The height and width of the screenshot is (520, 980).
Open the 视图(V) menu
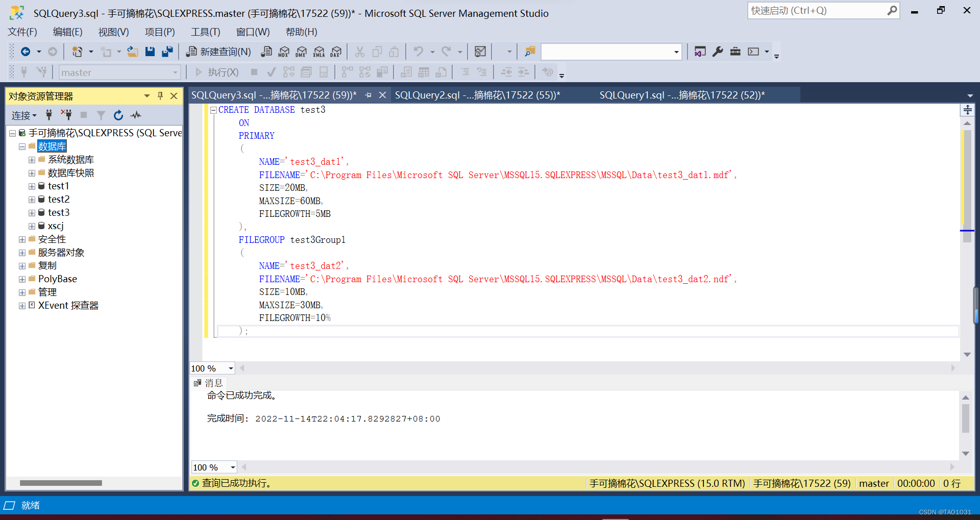(x=114, y=32)
